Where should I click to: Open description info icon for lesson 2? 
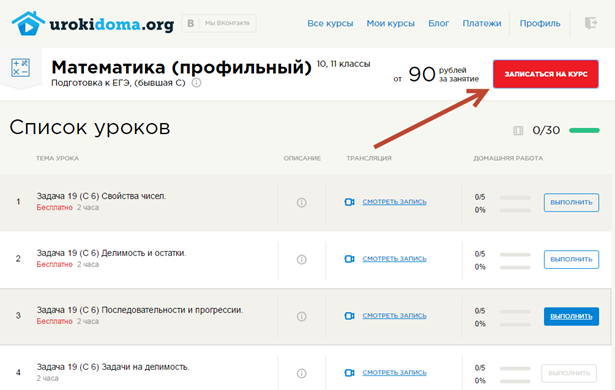301,259
